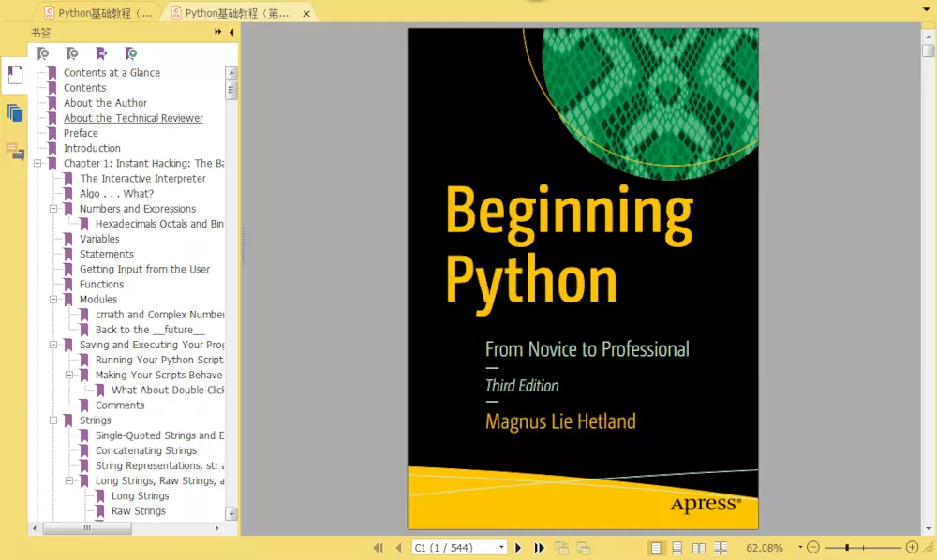The height and width of the screenshot is (560, 937).
Task: Select the Comments bookmark under Saving and Executing
Action: tap(120, 405)
